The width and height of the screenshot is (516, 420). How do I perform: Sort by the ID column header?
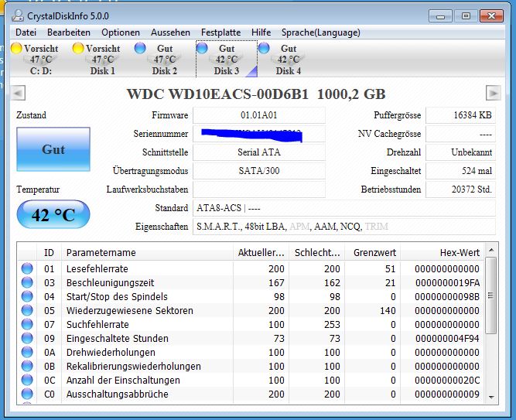tap(49, 252)
